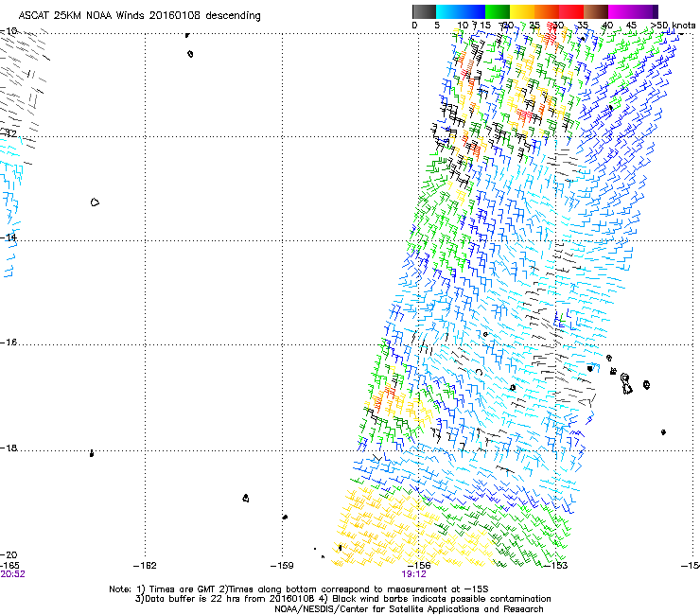
Task: Click the small island just below -18 near -163
Action: (92, 454)
